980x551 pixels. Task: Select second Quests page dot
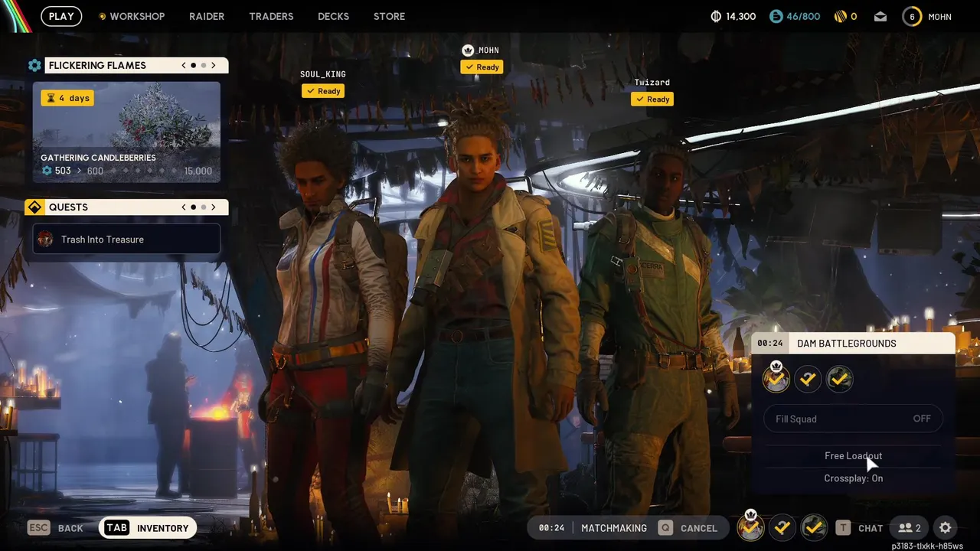click(203, 207)
